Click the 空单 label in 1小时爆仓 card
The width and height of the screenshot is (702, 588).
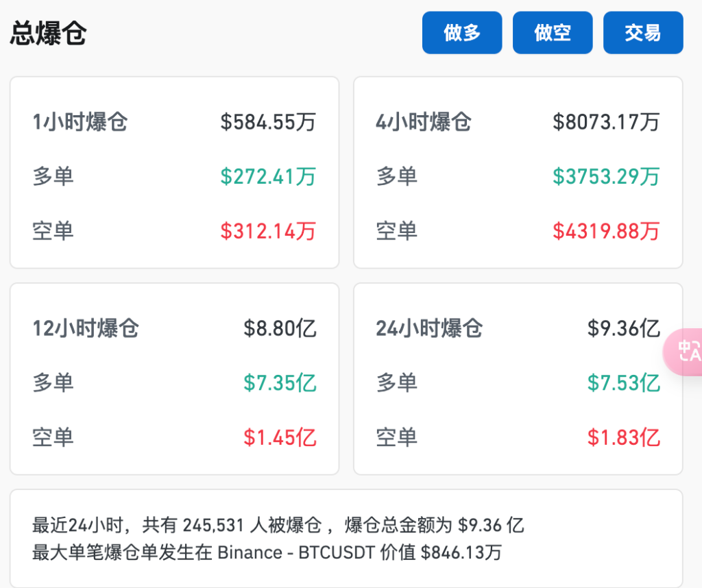pos(53,232)
